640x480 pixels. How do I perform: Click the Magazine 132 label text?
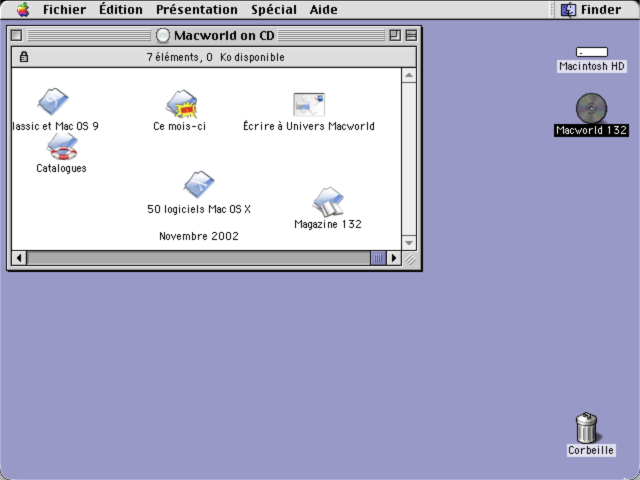point(328,224)
